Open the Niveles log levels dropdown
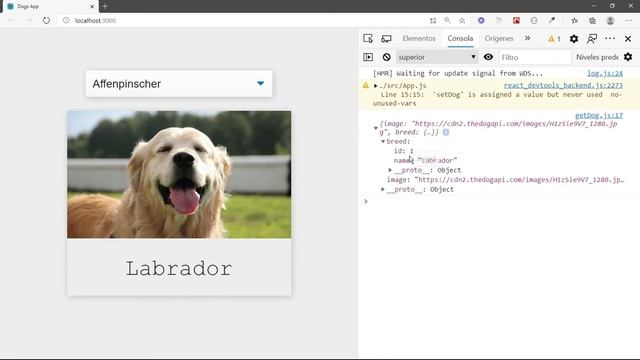The width and height of the screenshot is (640, 360). pos(597,57)
